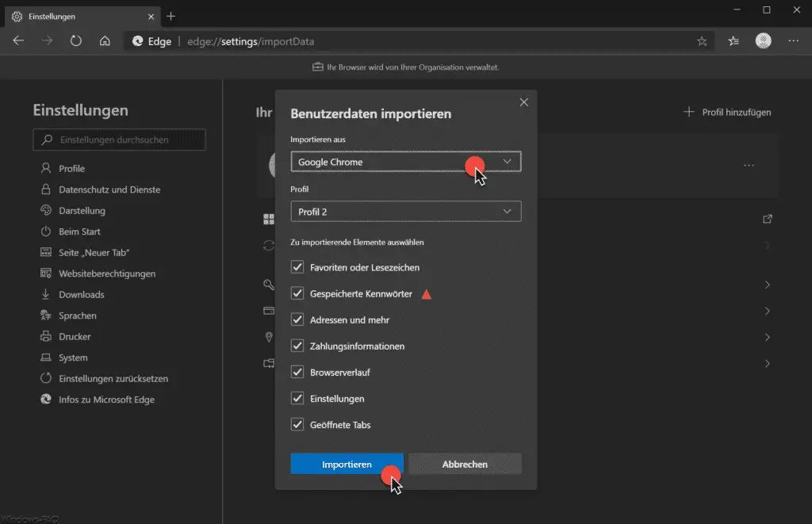This screenshot has width=812, height=524.
Task: Go back with the browser back arrow
Action: click(19, 41)
